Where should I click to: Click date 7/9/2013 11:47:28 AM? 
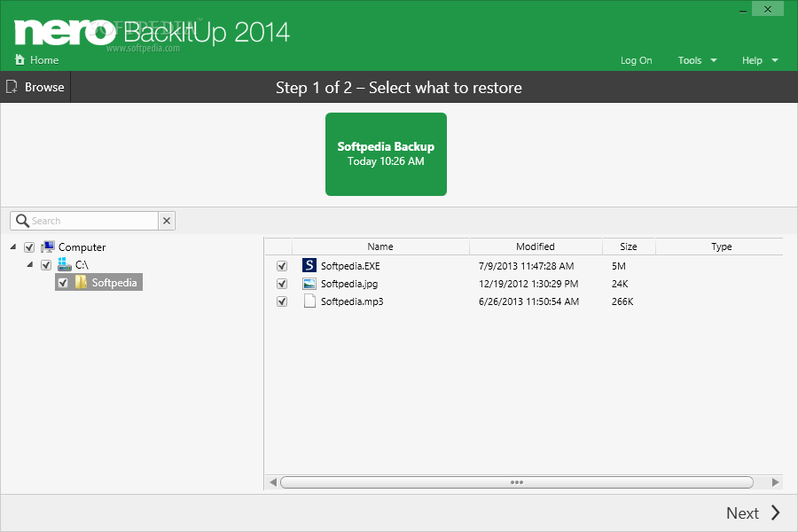[x=526, y=266]
